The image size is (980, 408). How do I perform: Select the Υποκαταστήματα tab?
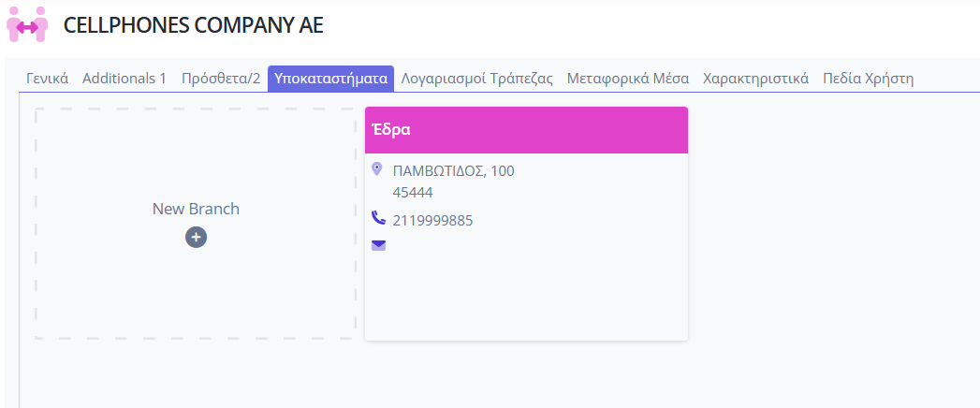(331, 79)
